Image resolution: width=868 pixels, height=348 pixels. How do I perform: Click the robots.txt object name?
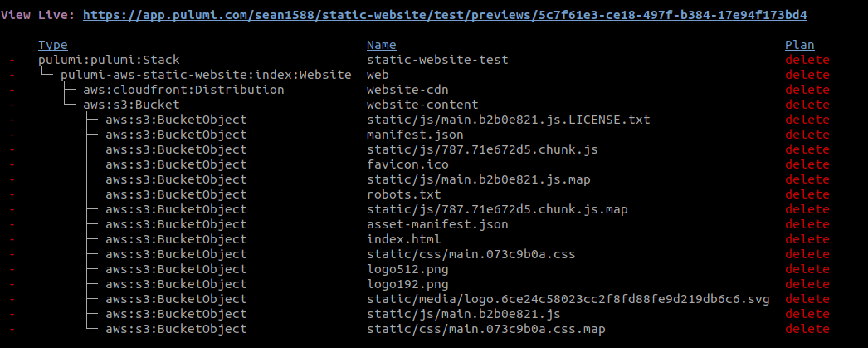pos(404,194)
